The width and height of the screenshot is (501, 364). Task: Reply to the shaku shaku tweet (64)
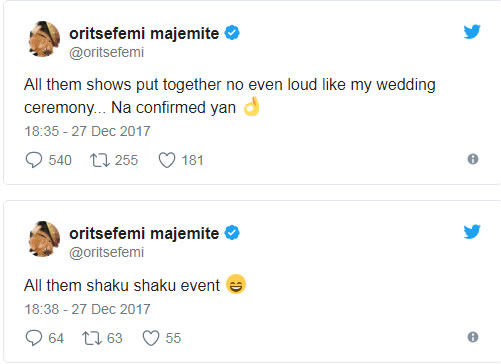coord(34,338)
